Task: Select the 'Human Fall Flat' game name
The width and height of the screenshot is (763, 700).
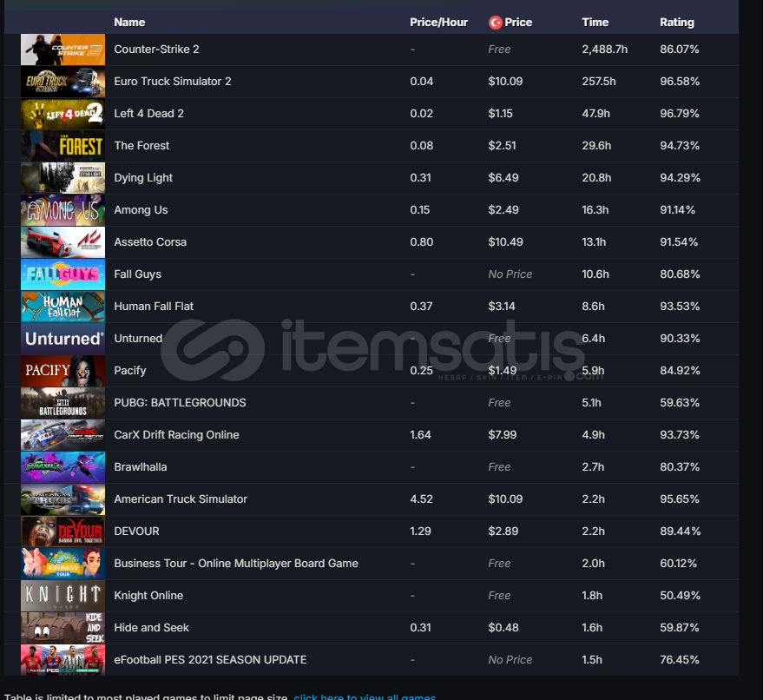Action: (154, 307)
